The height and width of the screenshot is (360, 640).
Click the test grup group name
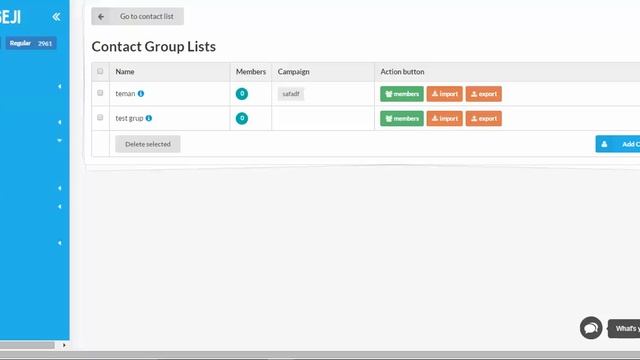129,118
